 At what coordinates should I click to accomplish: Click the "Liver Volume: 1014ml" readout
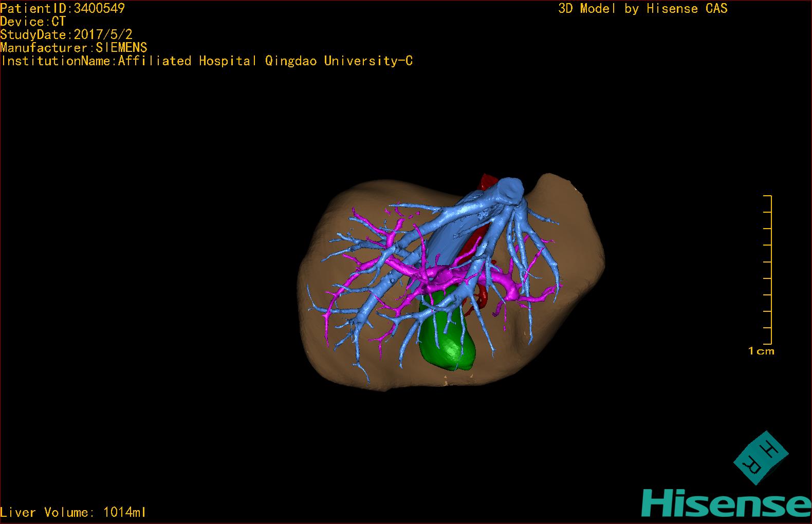(x=73, y=512)
